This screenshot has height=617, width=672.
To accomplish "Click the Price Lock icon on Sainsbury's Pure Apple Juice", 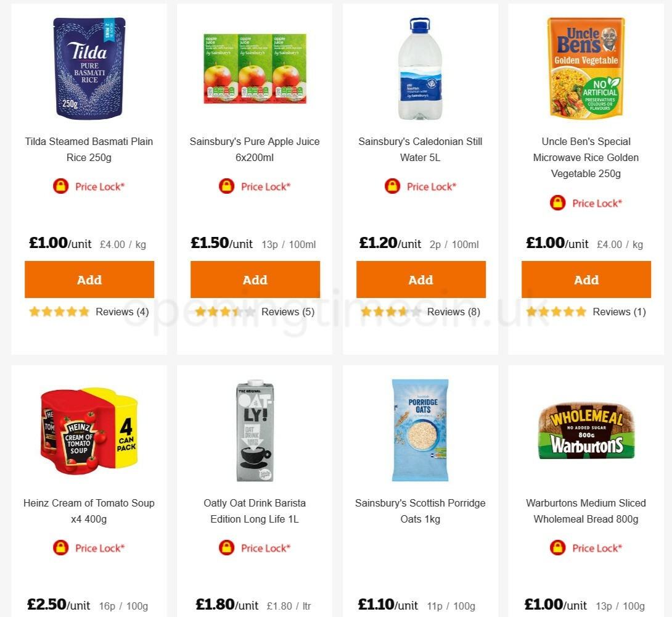I will tap(226, 186).
